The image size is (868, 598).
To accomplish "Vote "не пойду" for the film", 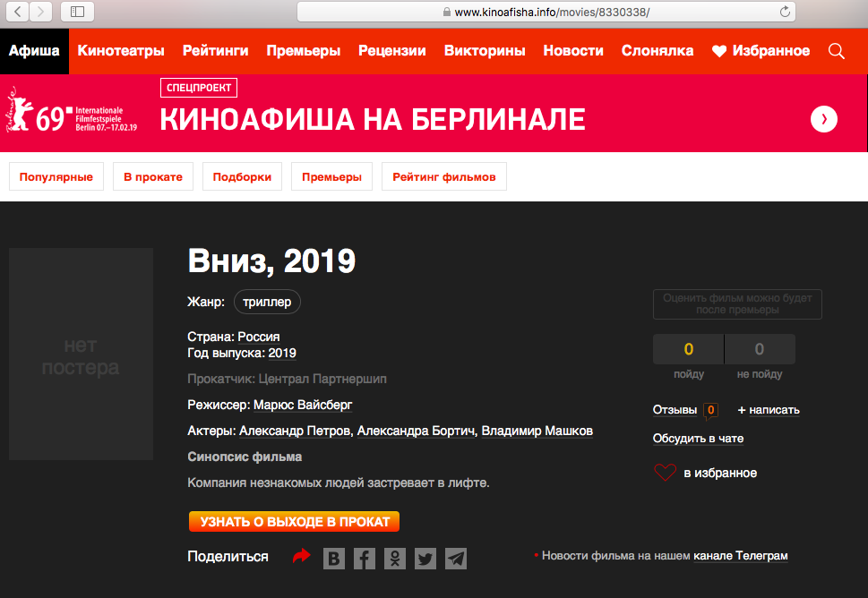I will [760, 349].
